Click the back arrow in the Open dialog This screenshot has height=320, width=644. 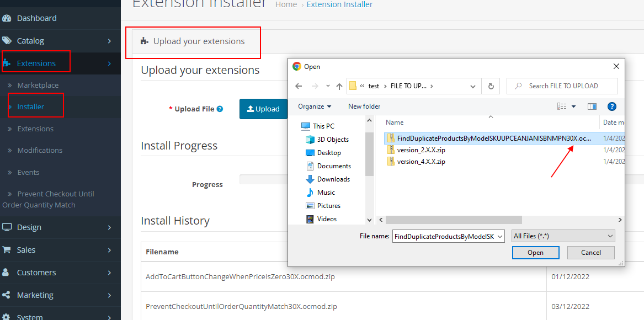click(299, 86)
